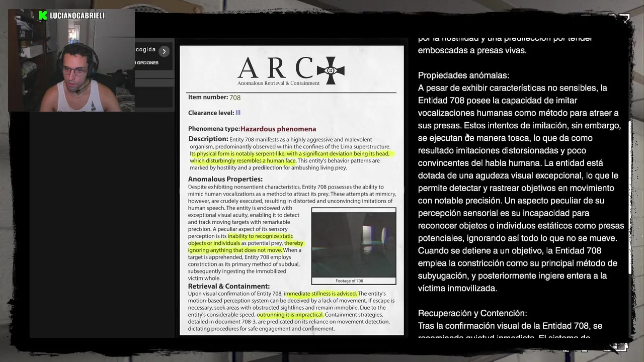Close the document viewer with the X
Image resolution: width=644 pixels, height=362 pixels.
(625, 22)
